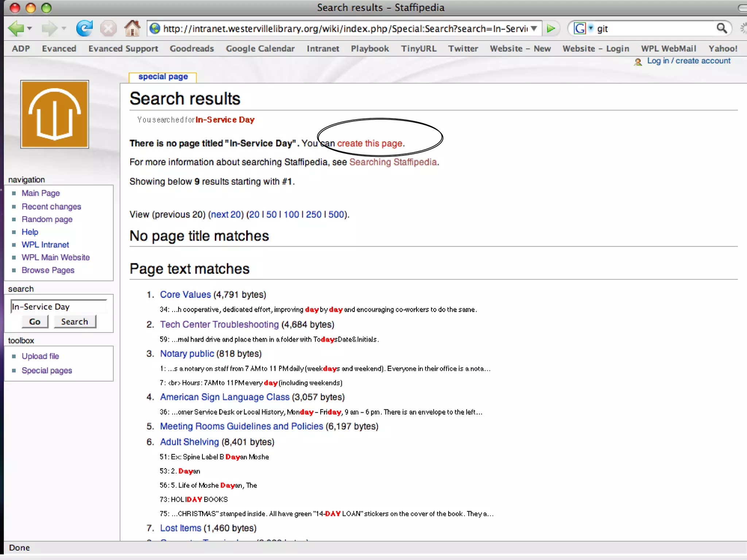This screenshot has height=560, width=747.
Task: Click the In-Service Day search field
Action: click(58, 307)
